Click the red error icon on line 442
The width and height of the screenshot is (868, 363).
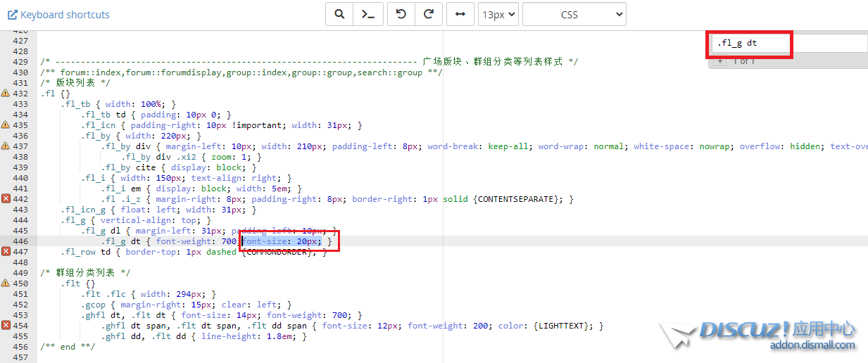point(6,199)
